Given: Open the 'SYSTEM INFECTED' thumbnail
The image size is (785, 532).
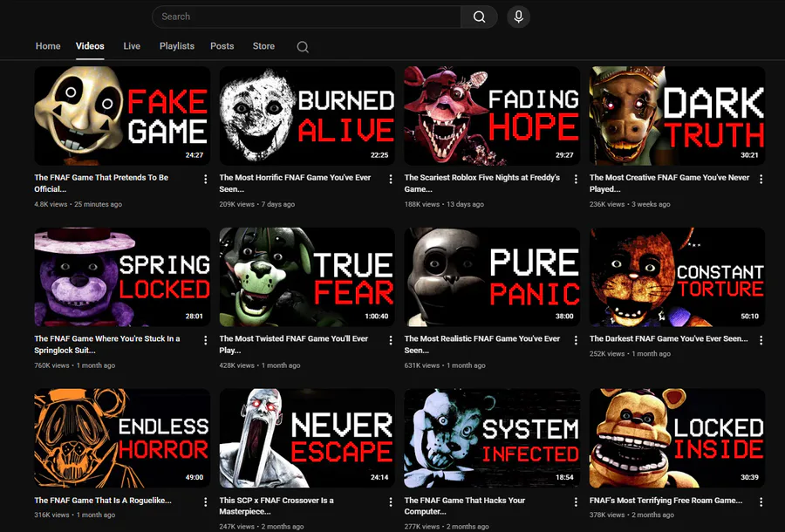Looking at the screenshot, I should (492, 438).
